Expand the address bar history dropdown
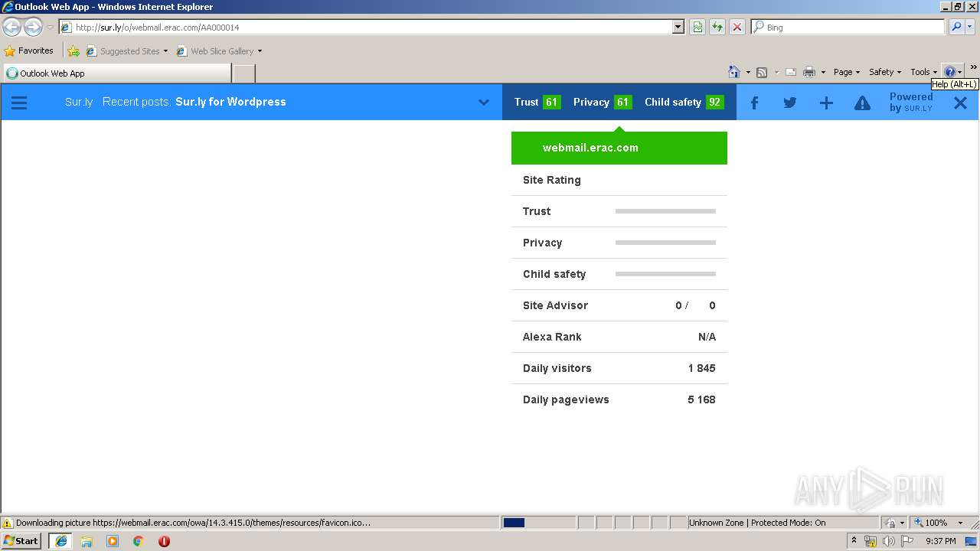This screenshot has height=551, width=980. 678,27
